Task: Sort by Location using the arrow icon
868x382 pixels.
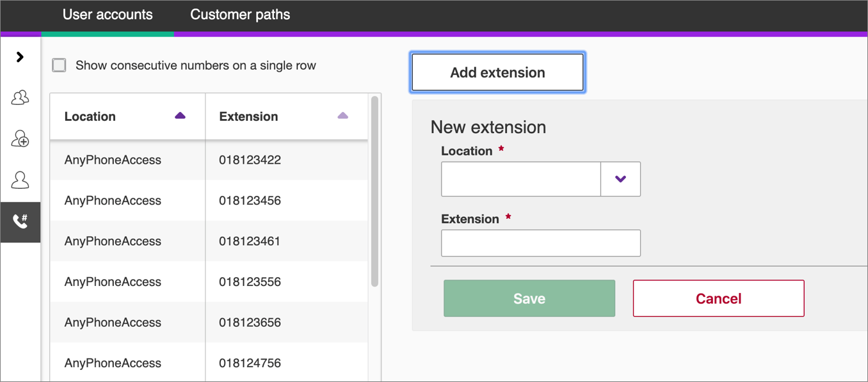Action: coord(180,116)
